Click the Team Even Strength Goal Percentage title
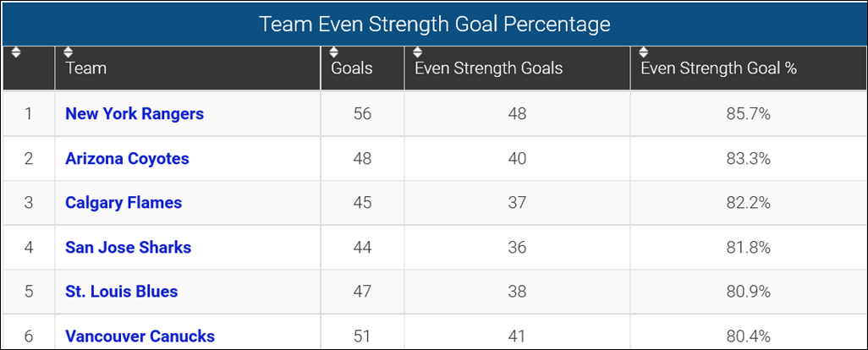868x350 pixels. 434,24
